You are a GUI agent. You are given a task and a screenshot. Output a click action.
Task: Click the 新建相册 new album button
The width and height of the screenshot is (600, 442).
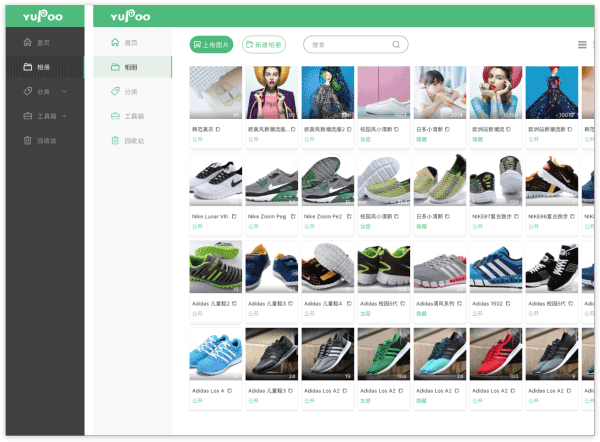point(264,45)
